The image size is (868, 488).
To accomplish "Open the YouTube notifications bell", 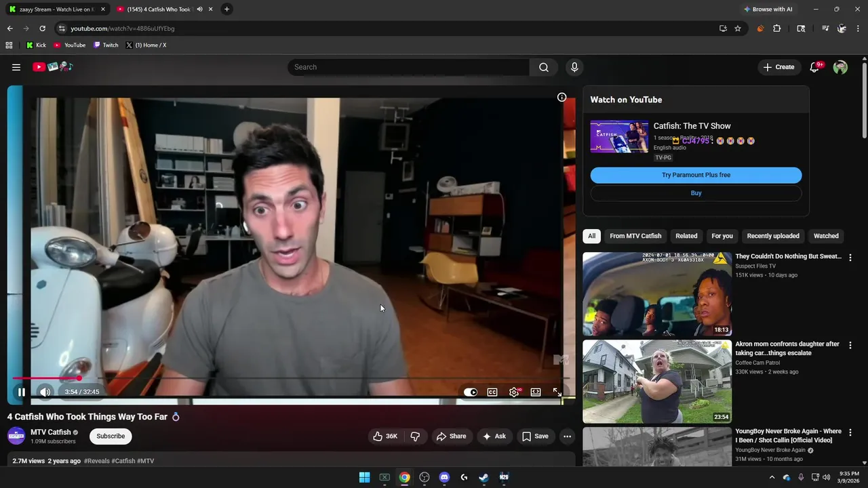I will [815, 67].
